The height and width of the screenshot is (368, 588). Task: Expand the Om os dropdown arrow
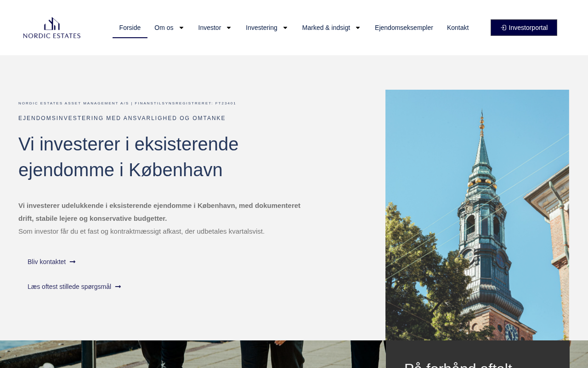[x=181, y=28]
